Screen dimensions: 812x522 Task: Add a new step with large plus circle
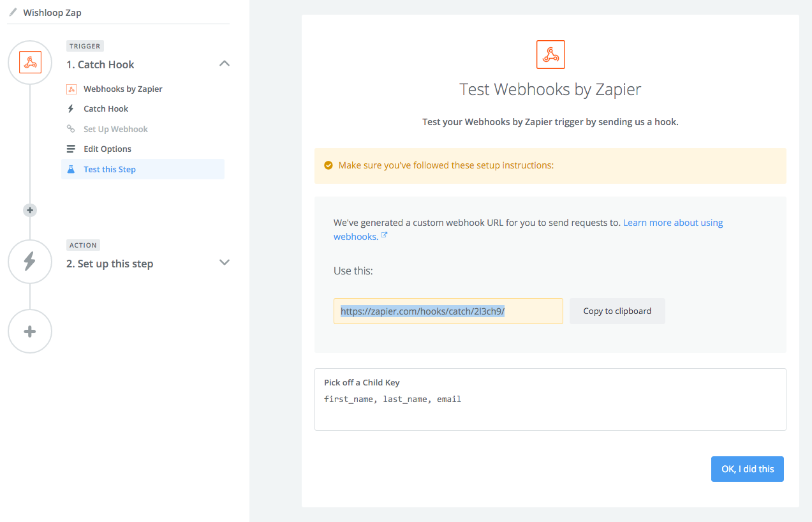(30, 331)
